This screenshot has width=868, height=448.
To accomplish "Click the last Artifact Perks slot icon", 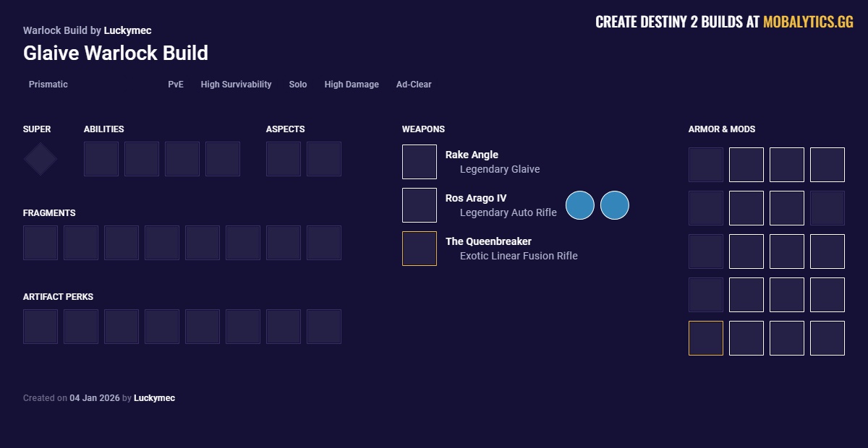I will pyautogui.click(x=324, y=327).
